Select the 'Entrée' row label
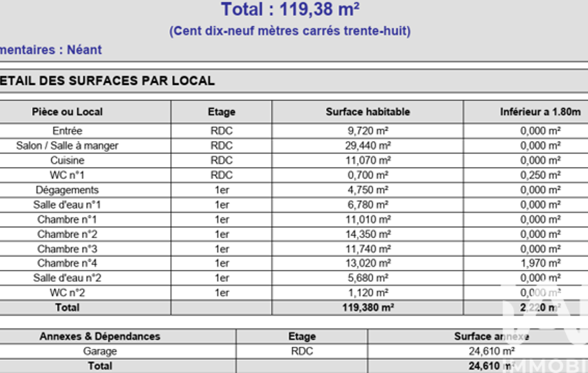588x373 pixels. [67, 131]
